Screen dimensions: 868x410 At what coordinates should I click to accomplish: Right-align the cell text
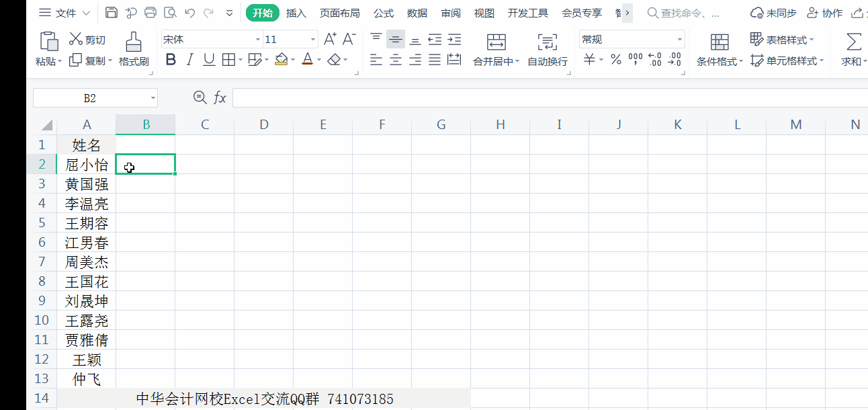click(415, 60)
